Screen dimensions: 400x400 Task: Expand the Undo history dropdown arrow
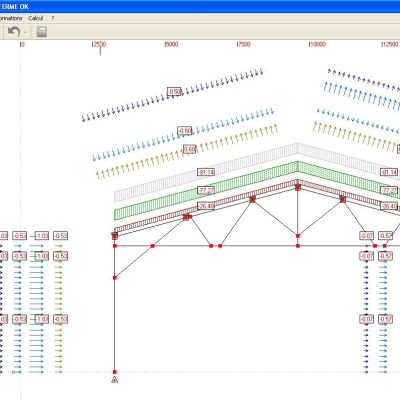[25, 33]
